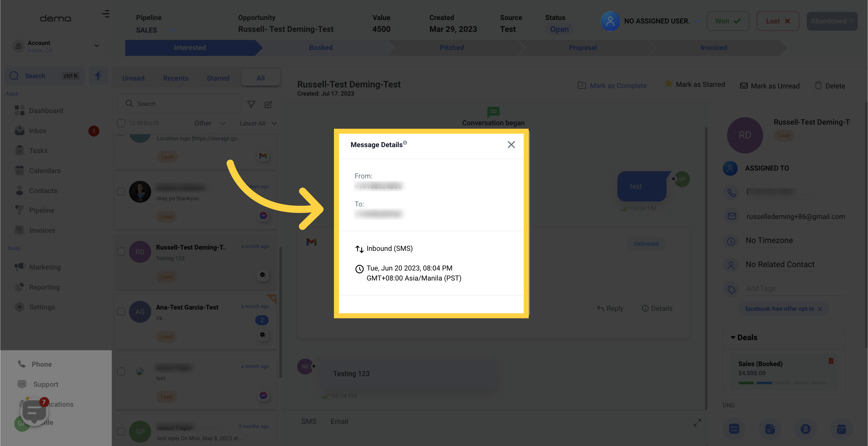Expand the Account Irvine, CA dropdown

pyautogui.click(x=56, y=46)
